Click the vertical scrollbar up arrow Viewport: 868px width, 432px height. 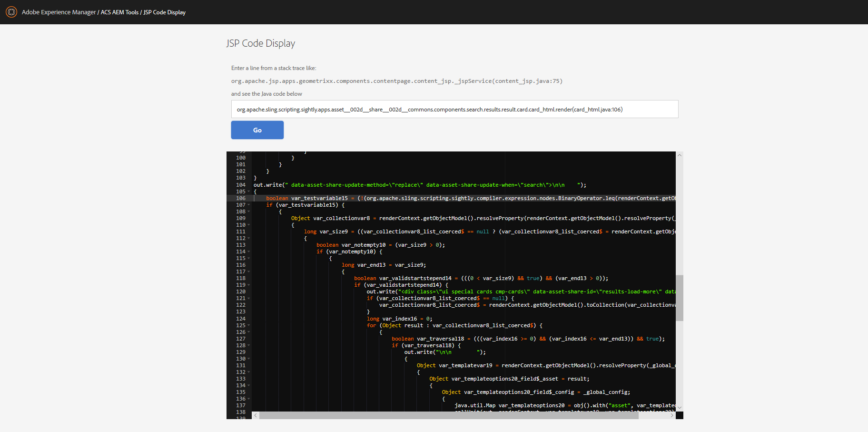click(680, 155)
